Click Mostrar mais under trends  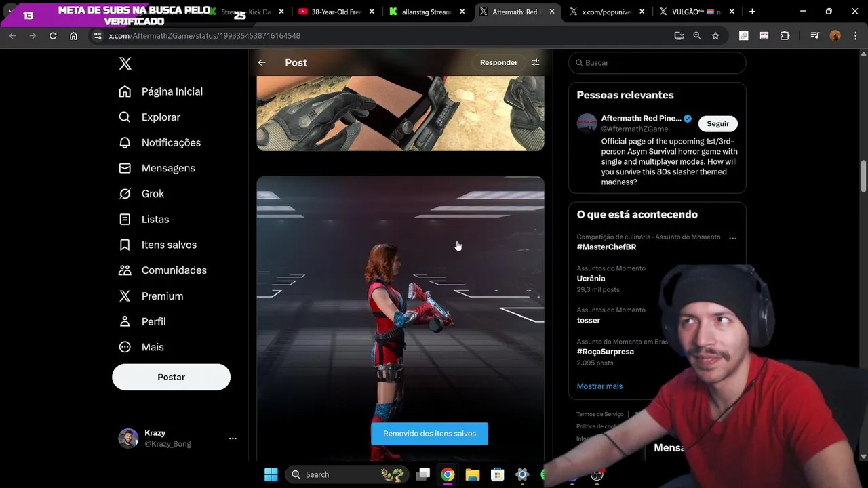click(x=599, y=386)
